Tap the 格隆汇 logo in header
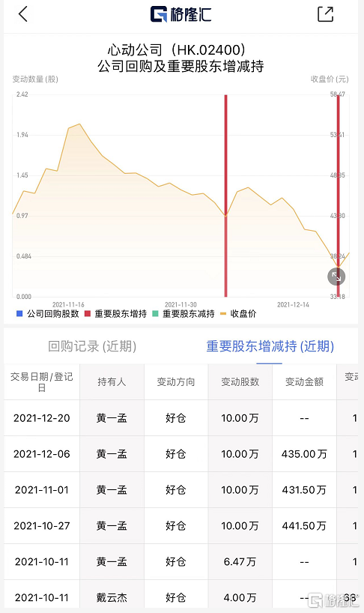Screen dimensions: 364x613 (x=181, y=14)
